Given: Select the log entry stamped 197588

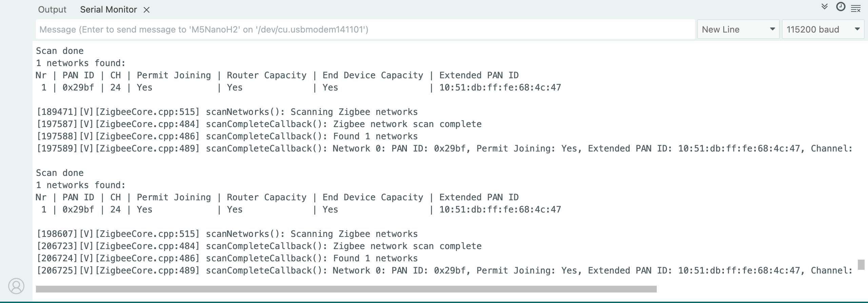Looking at the screenshot, I should pos(227,137).
